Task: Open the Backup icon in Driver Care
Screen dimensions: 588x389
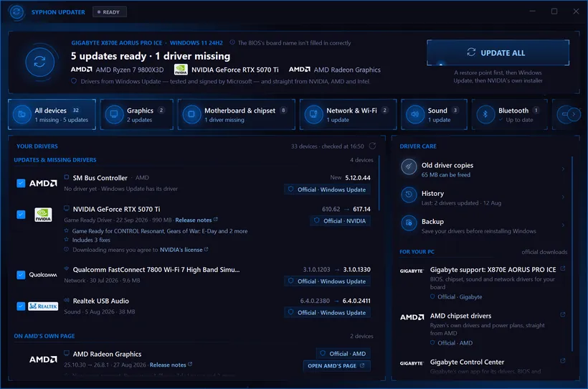Action: tap(409, 222)
